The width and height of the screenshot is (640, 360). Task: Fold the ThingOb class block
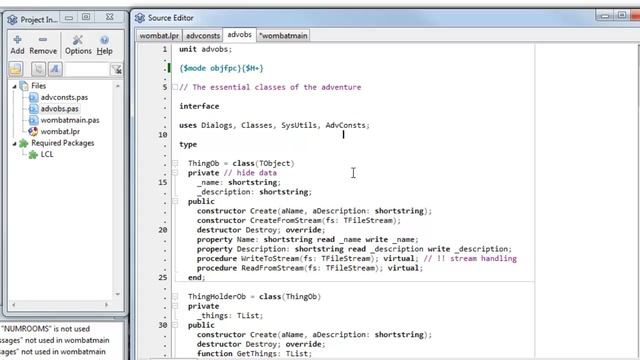175,163
